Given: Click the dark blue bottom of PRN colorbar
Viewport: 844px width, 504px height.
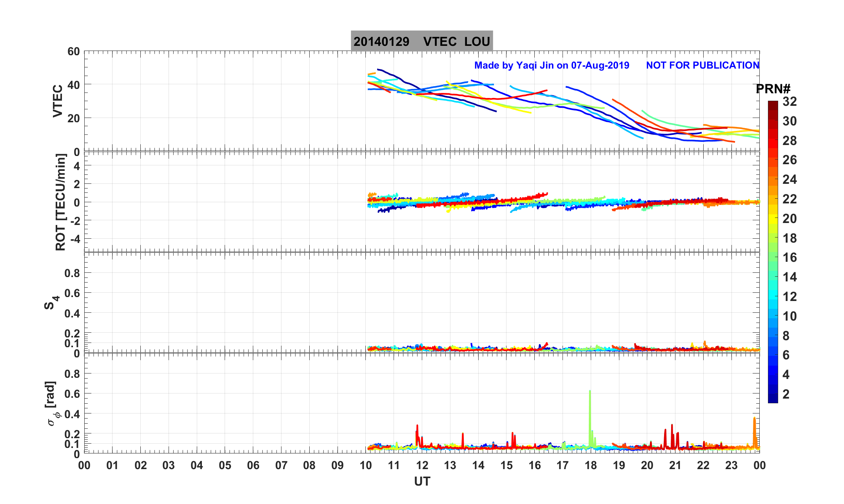Looking at the screenshot, I should pyautogui.click(x=773, y=398).
